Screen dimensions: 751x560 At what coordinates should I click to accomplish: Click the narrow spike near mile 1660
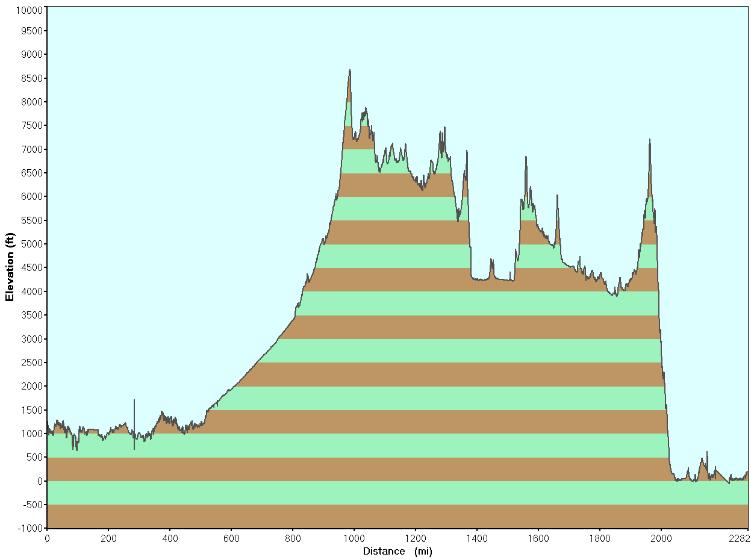coord(557,196)
